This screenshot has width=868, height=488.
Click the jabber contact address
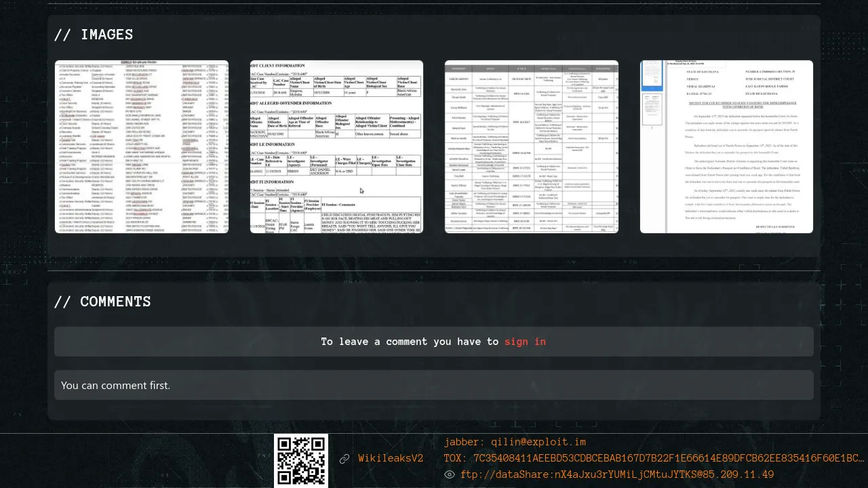coord(538,442)
